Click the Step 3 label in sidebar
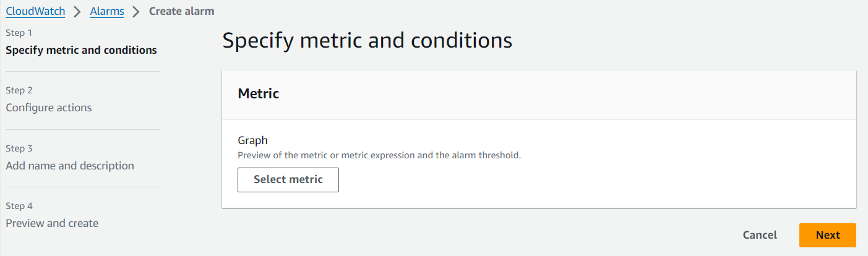The image size is (868, 256). (19, 148)
